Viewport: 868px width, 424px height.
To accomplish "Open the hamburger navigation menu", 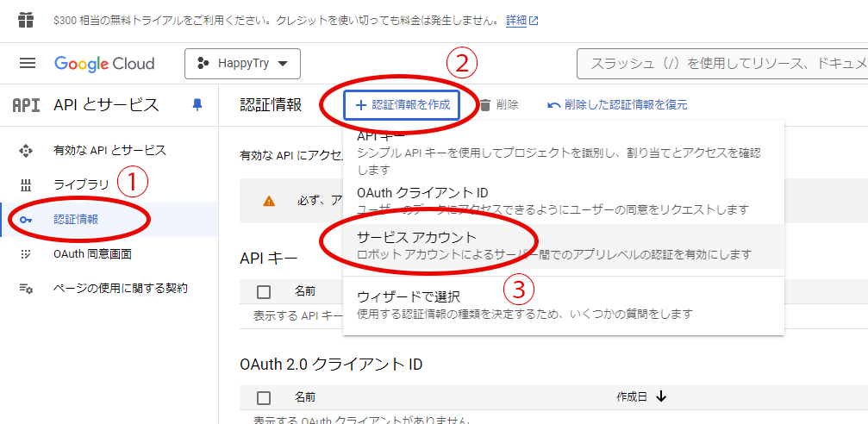I will coord(28,64).
